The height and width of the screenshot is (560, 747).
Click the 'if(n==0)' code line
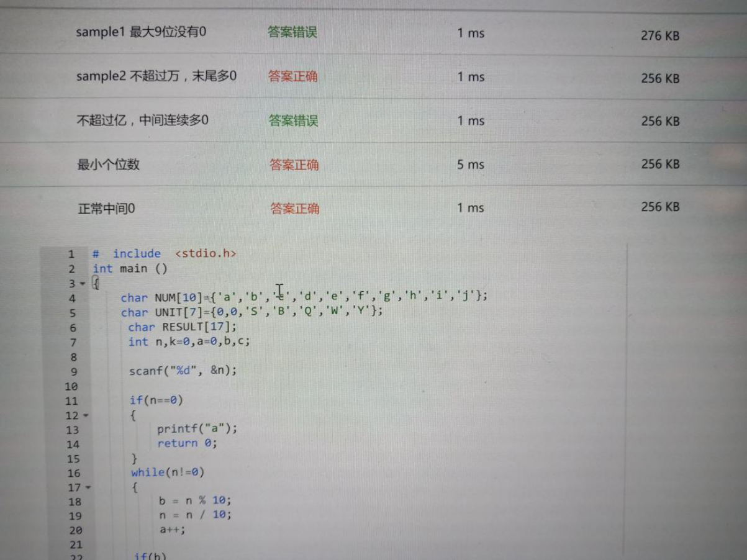156,400
